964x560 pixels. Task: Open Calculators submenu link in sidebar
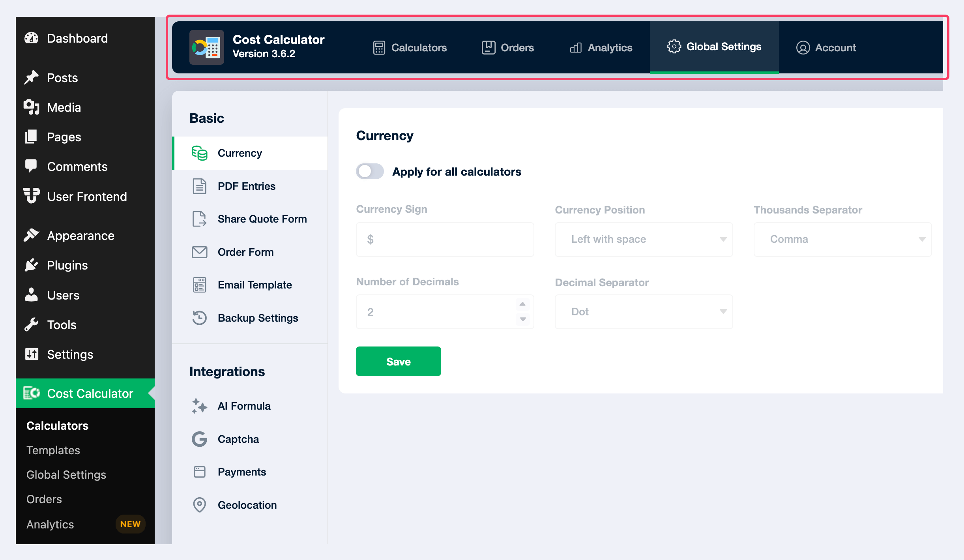point(57,426)
